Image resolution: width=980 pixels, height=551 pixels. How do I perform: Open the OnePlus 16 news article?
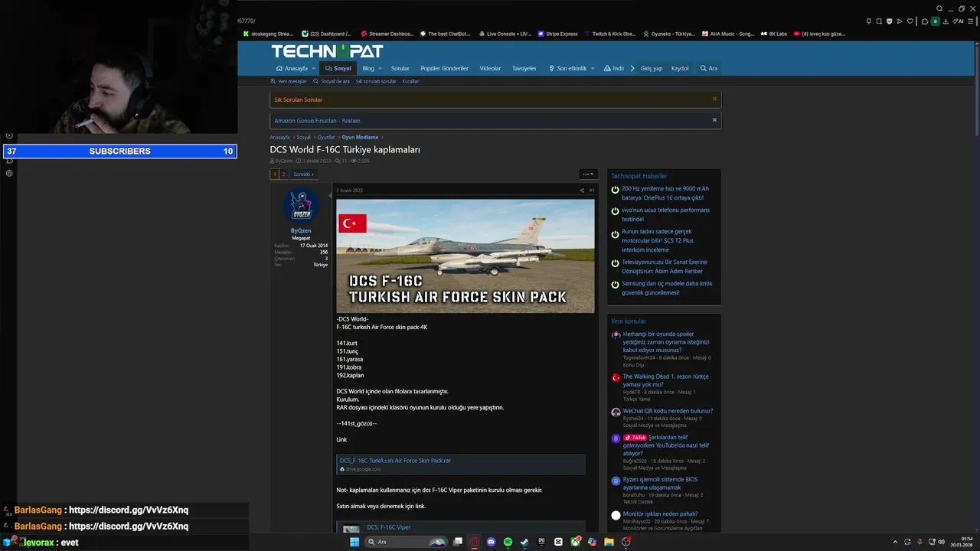pyautogui.click(x=665, y=193)
